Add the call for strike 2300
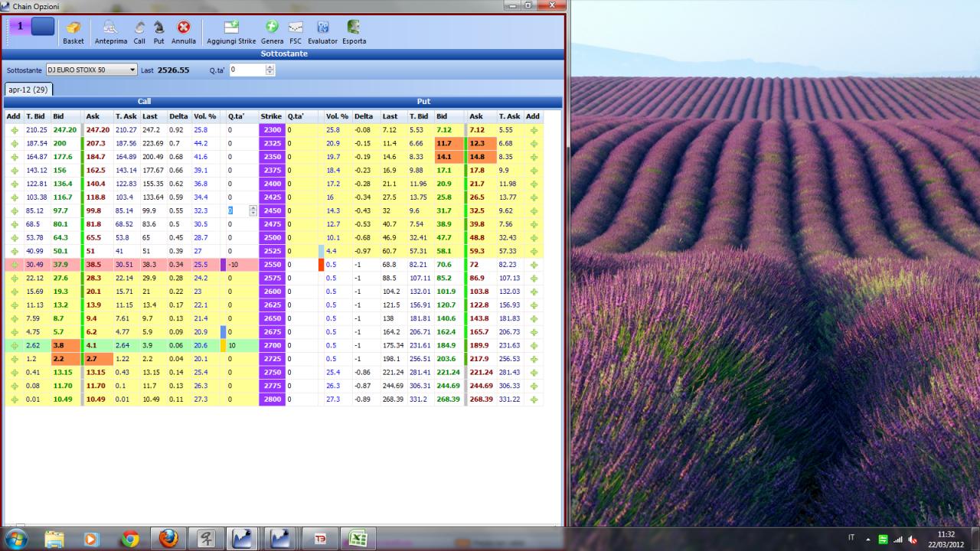The height and width of the screenshot is (551, 980). pyautogui.click(x=14, y=130)
